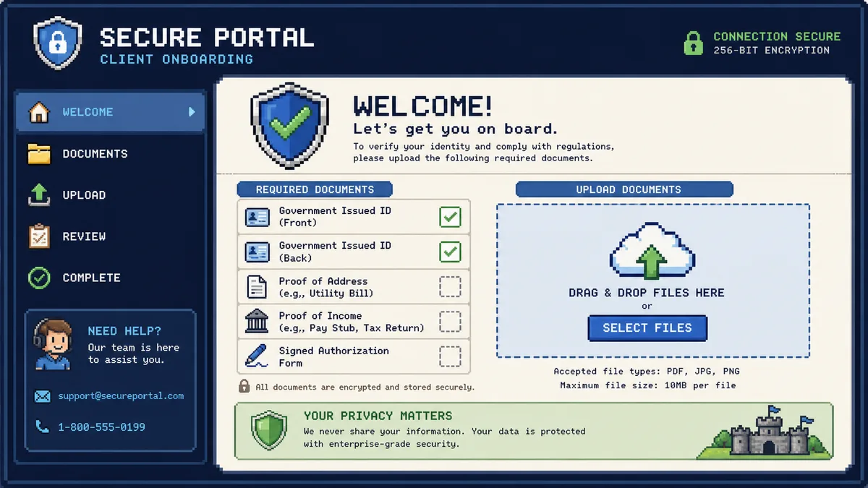Image resolution: width=868 pixels, height=488 pixels.
Task: Click the green Connection Secure padlock icon
Action: point(694,43)
